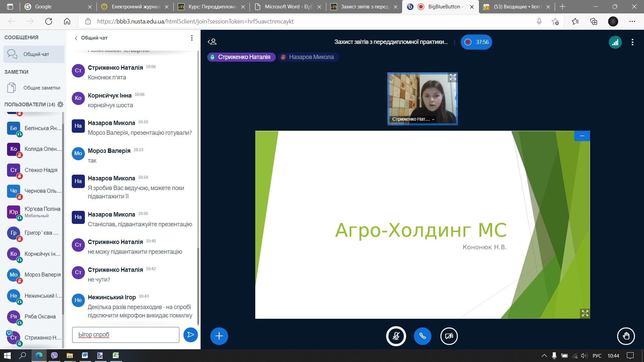
Task: Toggle webcam sharing button
Action: pyautogui.click(x=449, y=336)
